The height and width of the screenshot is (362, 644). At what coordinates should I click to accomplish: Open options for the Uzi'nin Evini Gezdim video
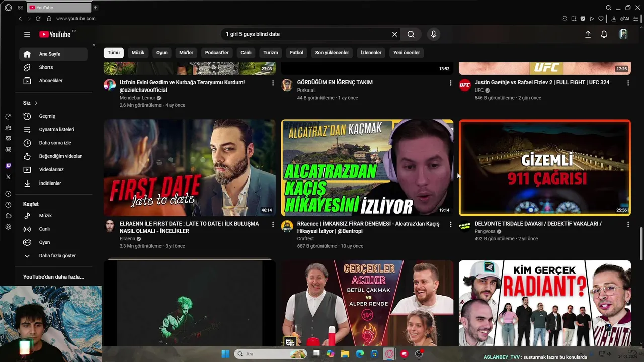[273, 83]
